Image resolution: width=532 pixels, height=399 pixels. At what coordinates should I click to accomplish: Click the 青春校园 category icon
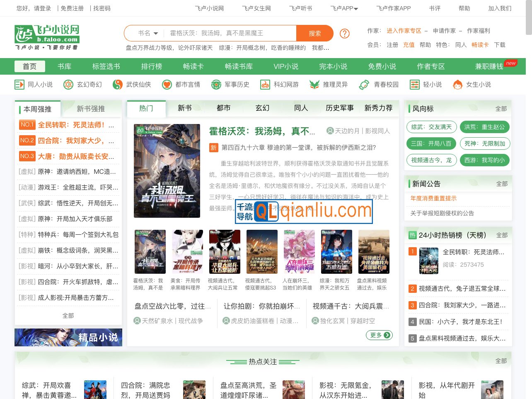pos(364,84)
